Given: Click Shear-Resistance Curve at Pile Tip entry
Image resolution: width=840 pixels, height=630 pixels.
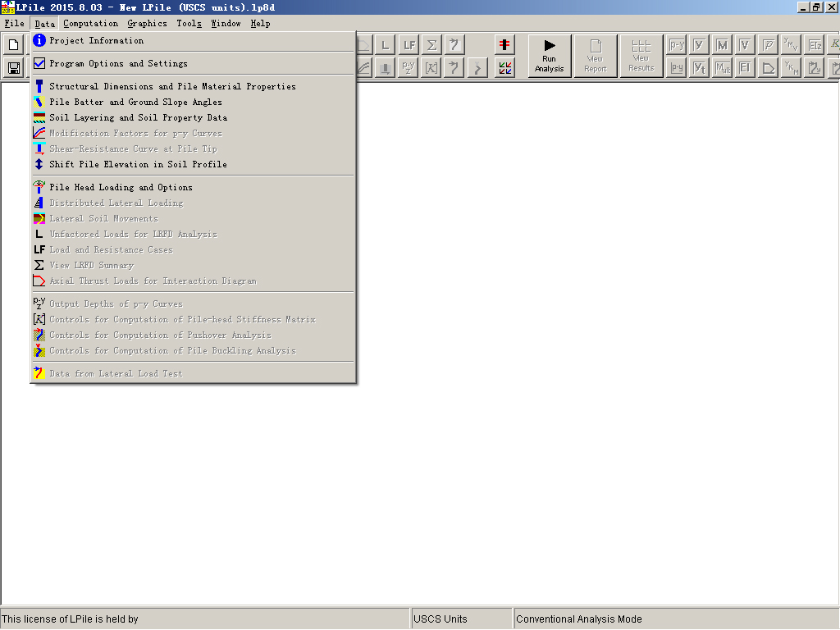Looking at the screenshot, I should pos(193,149).
